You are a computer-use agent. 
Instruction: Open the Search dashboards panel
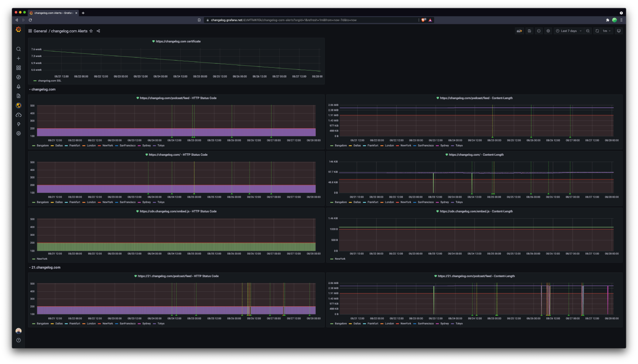coord(18,49)
